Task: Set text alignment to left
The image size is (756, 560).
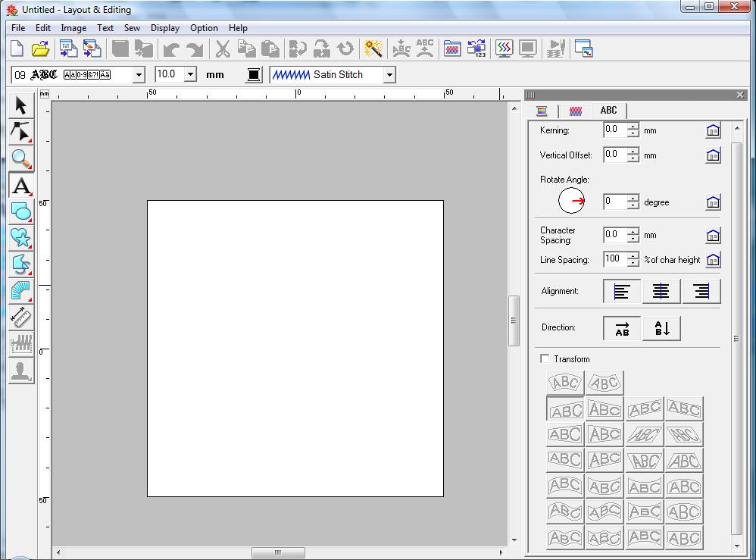Action: point(621,291)
